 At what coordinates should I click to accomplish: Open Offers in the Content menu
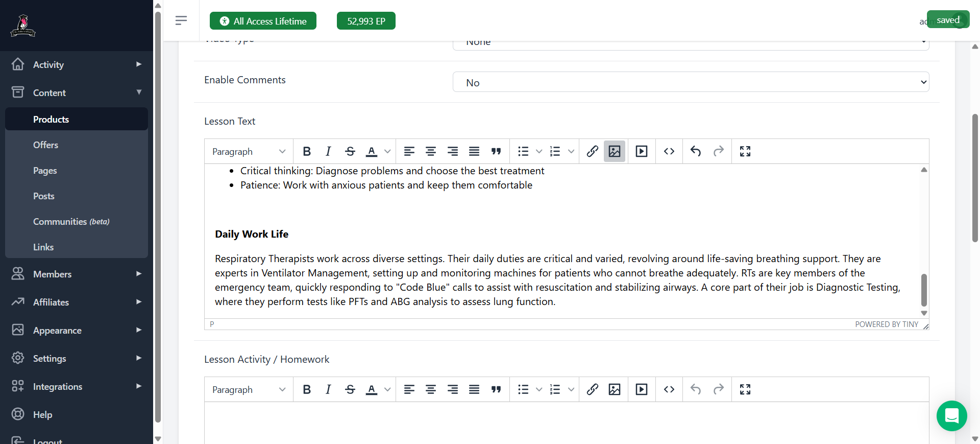pyautogui.click(x=45, y=145)
